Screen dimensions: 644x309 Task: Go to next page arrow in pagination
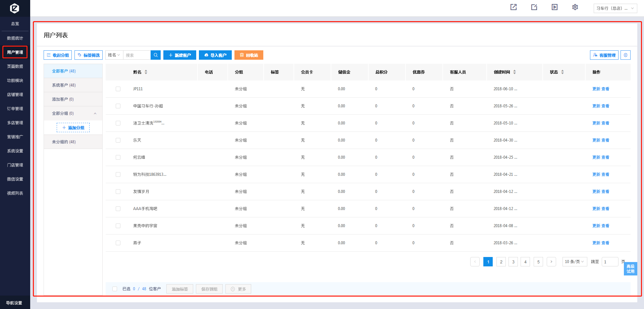[x=551, y=262]
